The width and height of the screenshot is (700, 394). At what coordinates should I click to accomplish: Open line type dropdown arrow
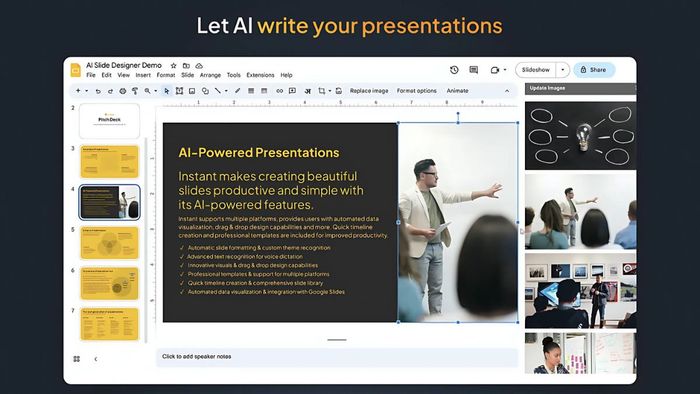coord(226,91)
